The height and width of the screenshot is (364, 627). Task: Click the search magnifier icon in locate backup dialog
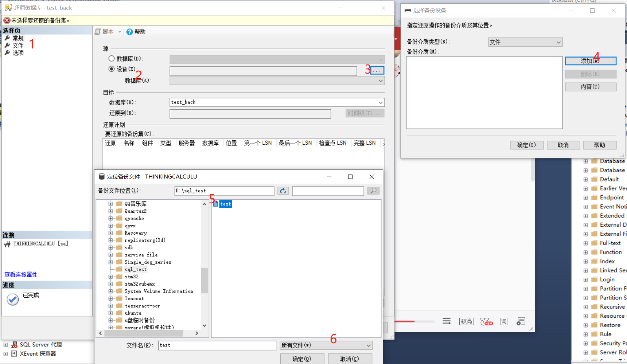[373, 191]
